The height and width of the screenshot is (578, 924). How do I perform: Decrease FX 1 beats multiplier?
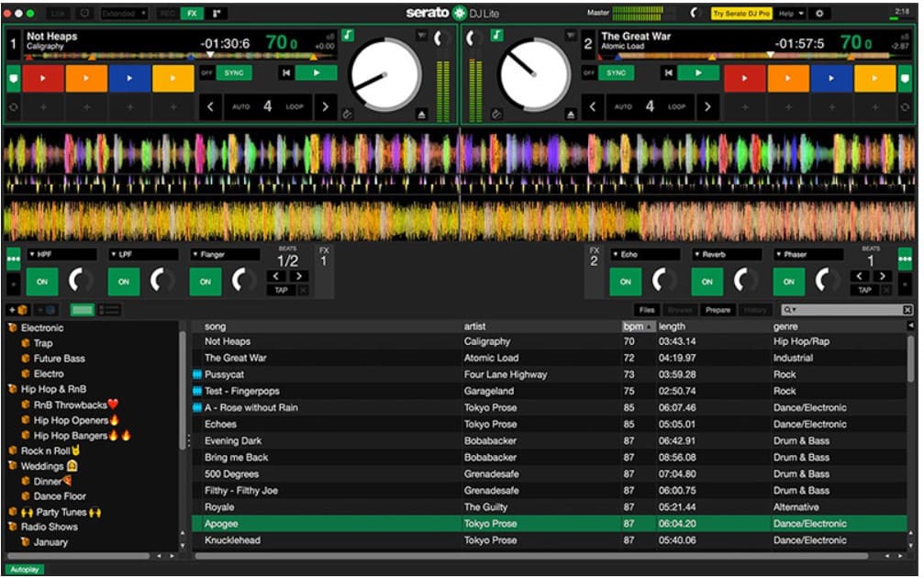[276, 276]
